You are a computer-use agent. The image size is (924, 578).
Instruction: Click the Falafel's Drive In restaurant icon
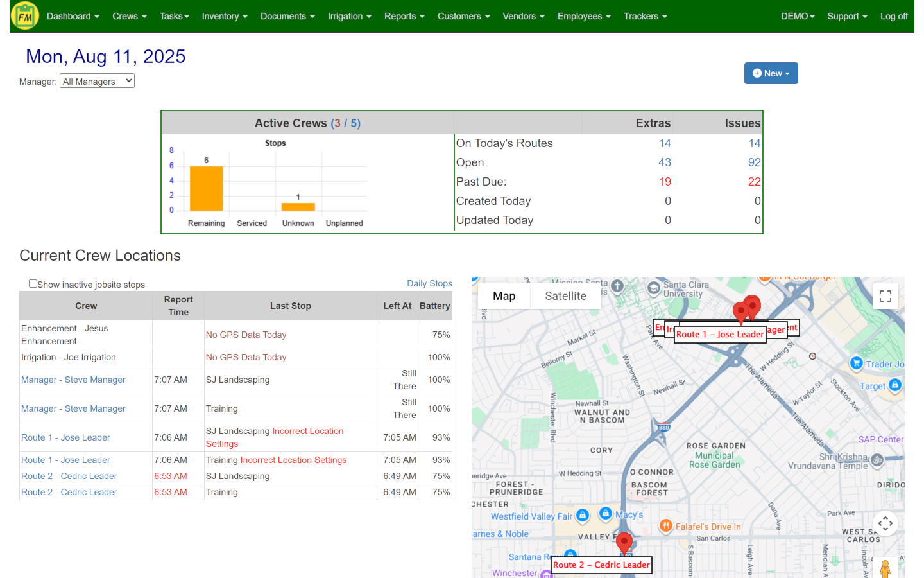665,526
